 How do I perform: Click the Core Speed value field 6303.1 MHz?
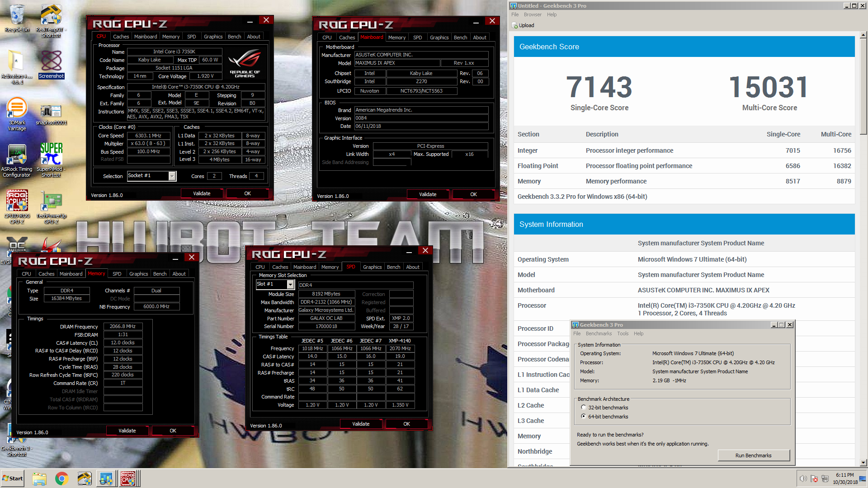pyautogui.click(x=148, y=136)
